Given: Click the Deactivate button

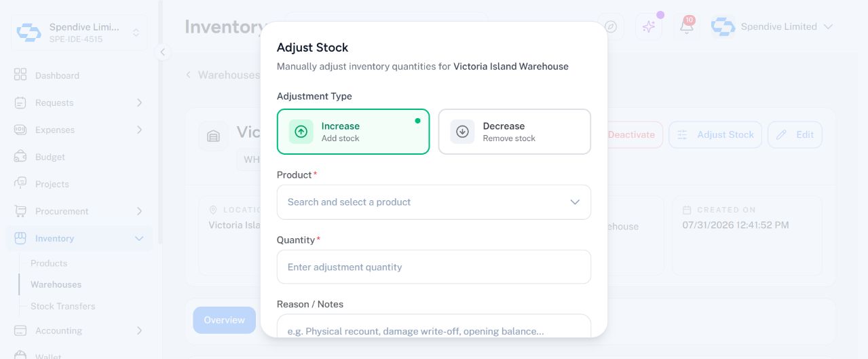Looking at the screenshot, I should coord(631,134).
